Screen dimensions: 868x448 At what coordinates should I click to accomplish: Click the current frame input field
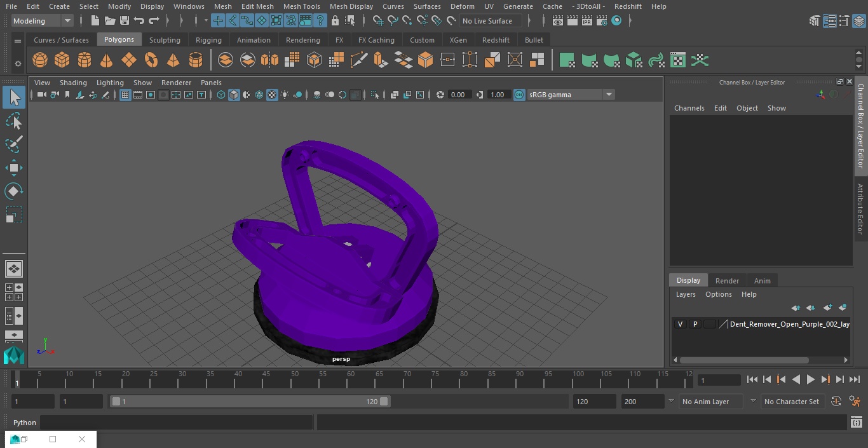[719, 381]
